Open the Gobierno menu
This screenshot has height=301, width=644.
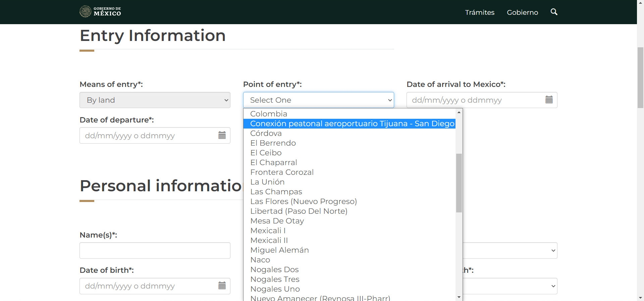(522, 12)
